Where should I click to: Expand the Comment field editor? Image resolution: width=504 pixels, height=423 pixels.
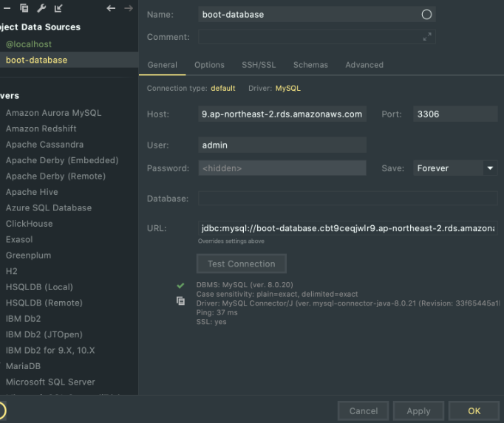click(427, 37)
